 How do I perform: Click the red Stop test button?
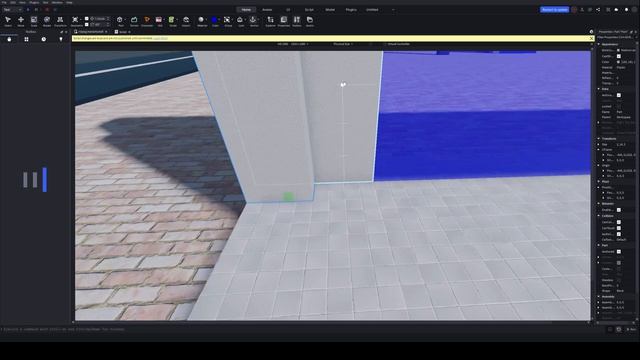(x=47, y=9)
